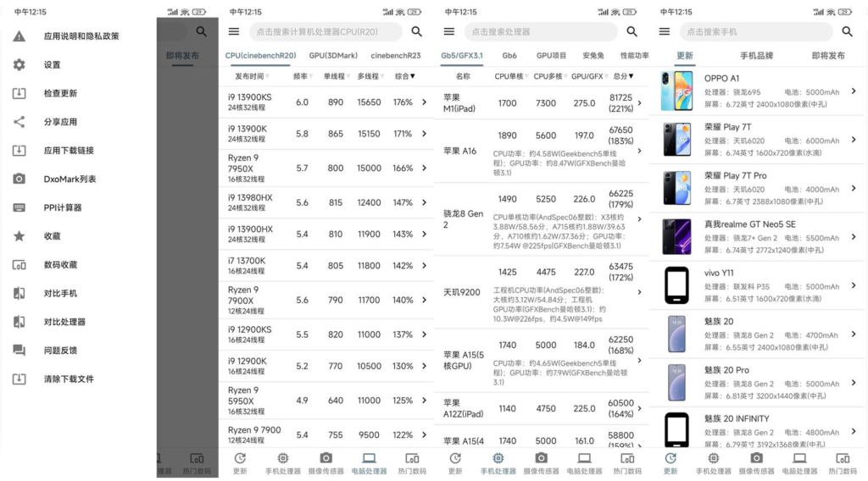Select the 手机品牌 tab
Viewport: 868px width, 481px height.
point(756,56)
